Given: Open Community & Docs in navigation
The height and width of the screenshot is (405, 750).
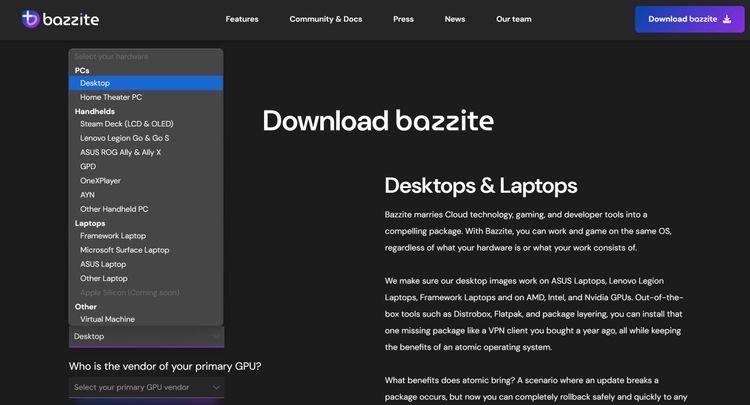Looking at the screenshot, I should (x=326, y=19).
